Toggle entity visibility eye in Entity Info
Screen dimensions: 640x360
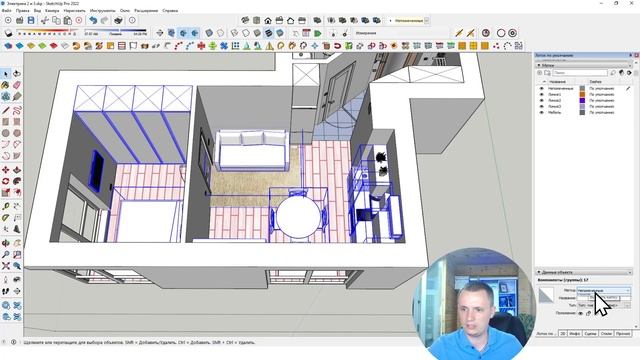[x=580, y=313]
